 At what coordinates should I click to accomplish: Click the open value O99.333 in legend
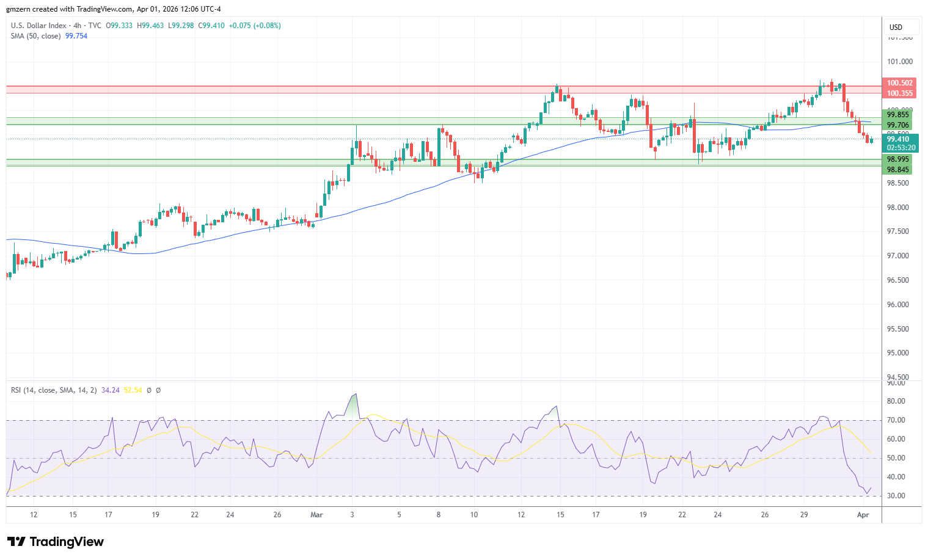[119, 26]
